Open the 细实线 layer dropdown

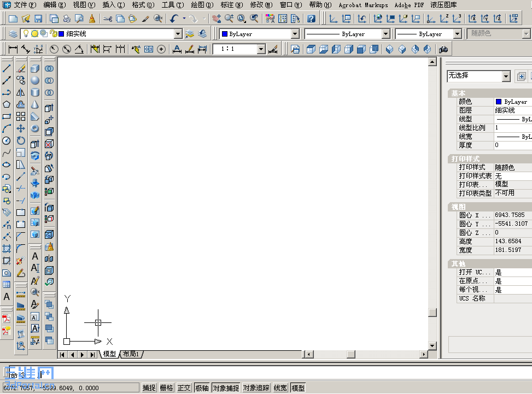(178, 34)
